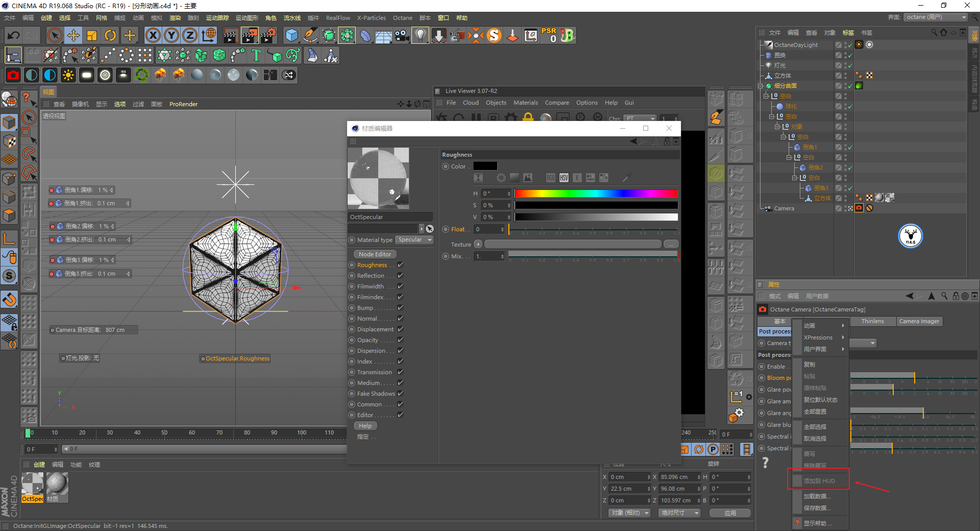Click the 应用 apply button
980x531 pixels.
pos(730,513)
